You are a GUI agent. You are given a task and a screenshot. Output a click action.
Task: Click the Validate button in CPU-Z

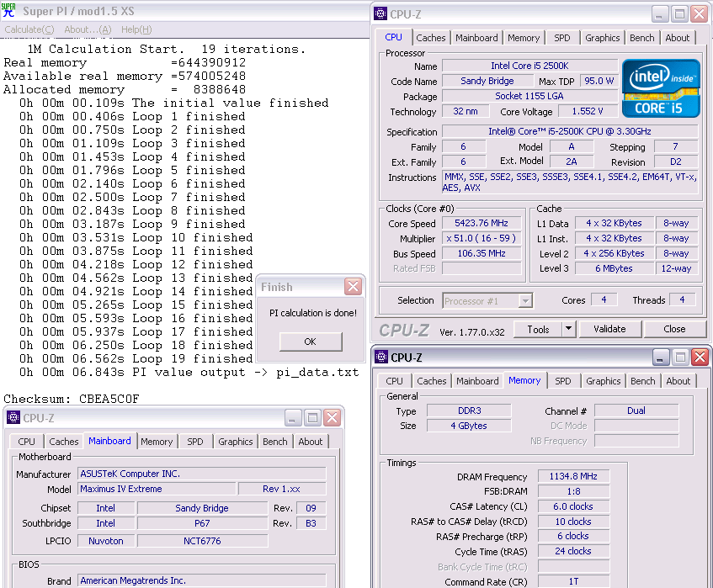pos(609,329)
